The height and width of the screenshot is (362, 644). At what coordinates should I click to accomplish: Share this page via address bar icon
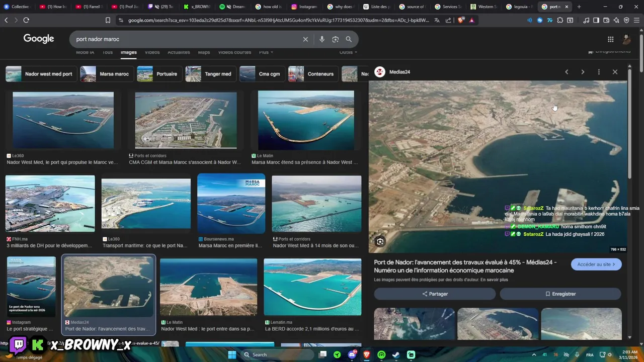click(x=448, y=20)
